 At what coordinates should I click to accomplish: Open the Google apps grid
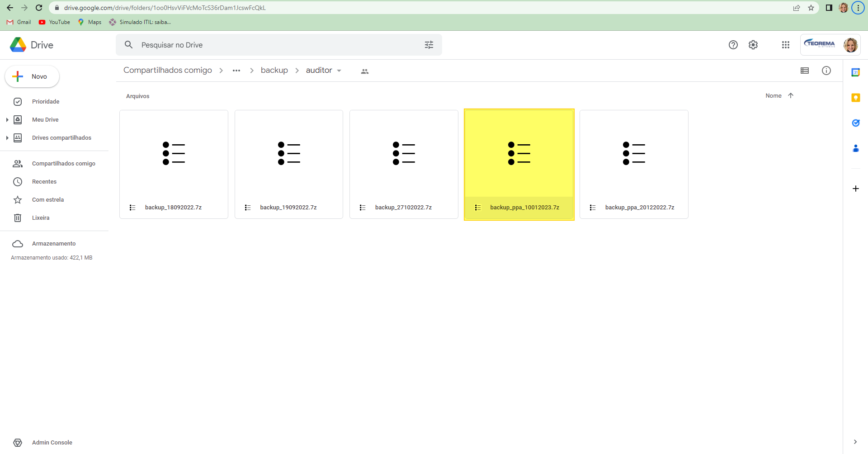pyautogui.click(x=786, y=45)
